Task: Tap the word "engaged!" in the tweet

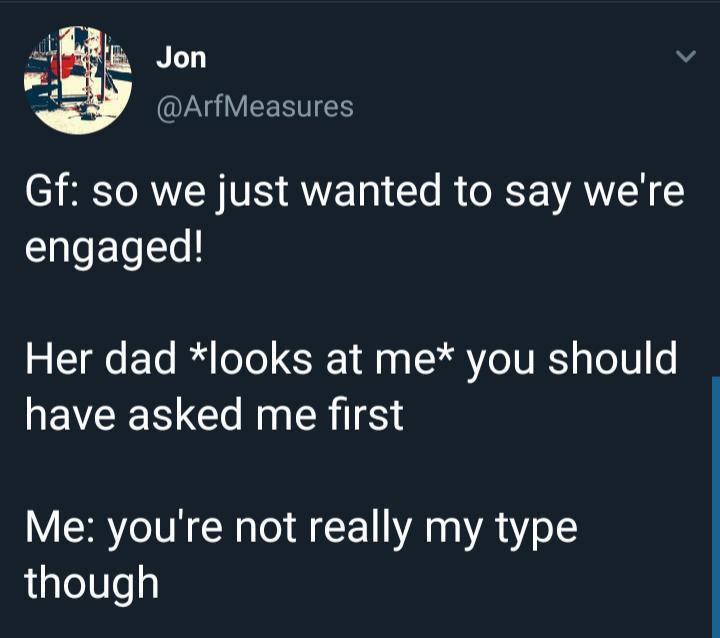Action: (x=113, y=246)
